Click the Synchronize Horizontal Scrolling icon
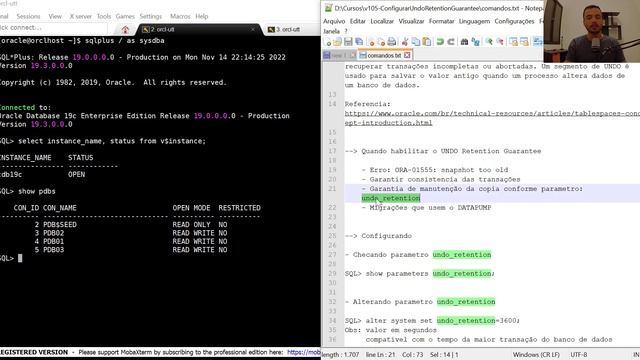 (x=524, y=42)
